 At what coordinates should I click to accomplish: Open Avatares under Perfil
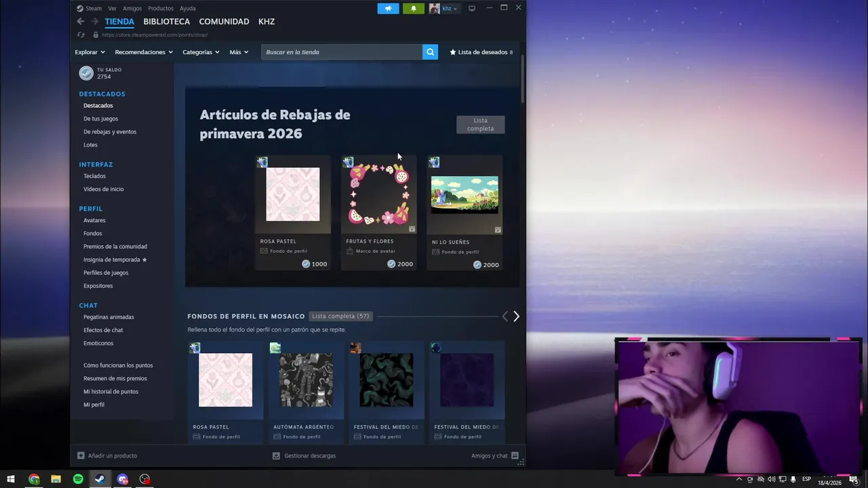[94, 220]
